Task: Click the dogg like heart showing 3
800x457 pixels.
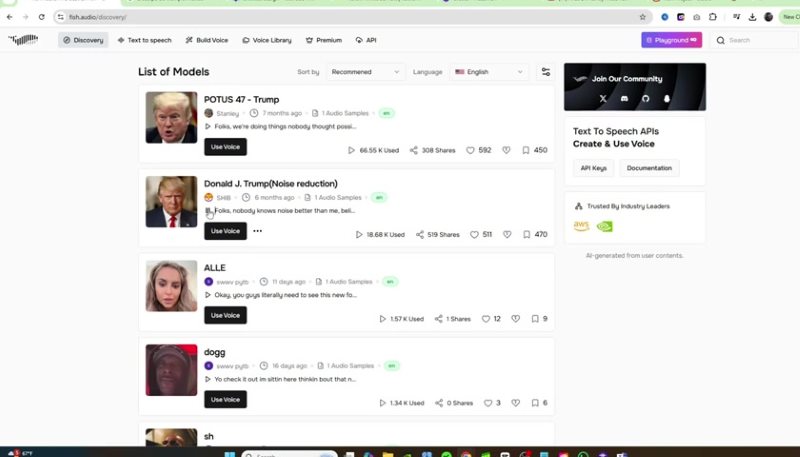Action: [x=488, y=403]
